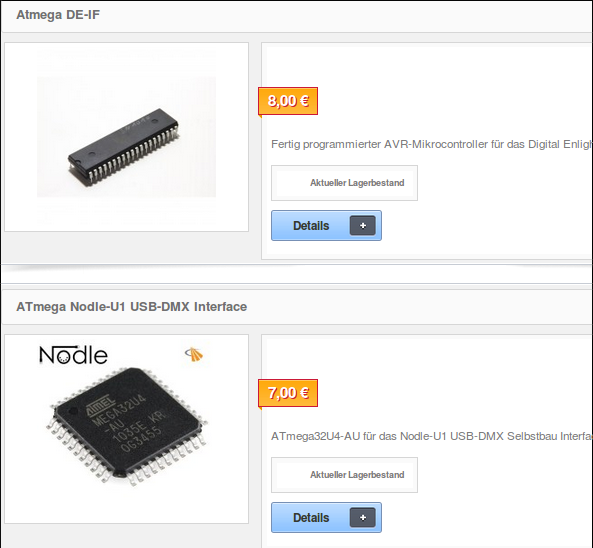Click the small orange fan logo icon
This screenshot has height=548, width=593.
[x=194, y=354]
